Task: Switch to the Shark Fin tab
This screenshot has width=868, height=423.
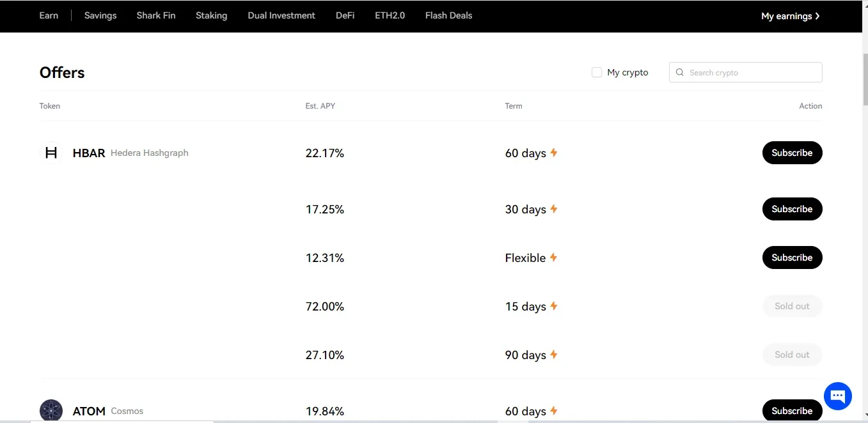Action: pos(156,15)
